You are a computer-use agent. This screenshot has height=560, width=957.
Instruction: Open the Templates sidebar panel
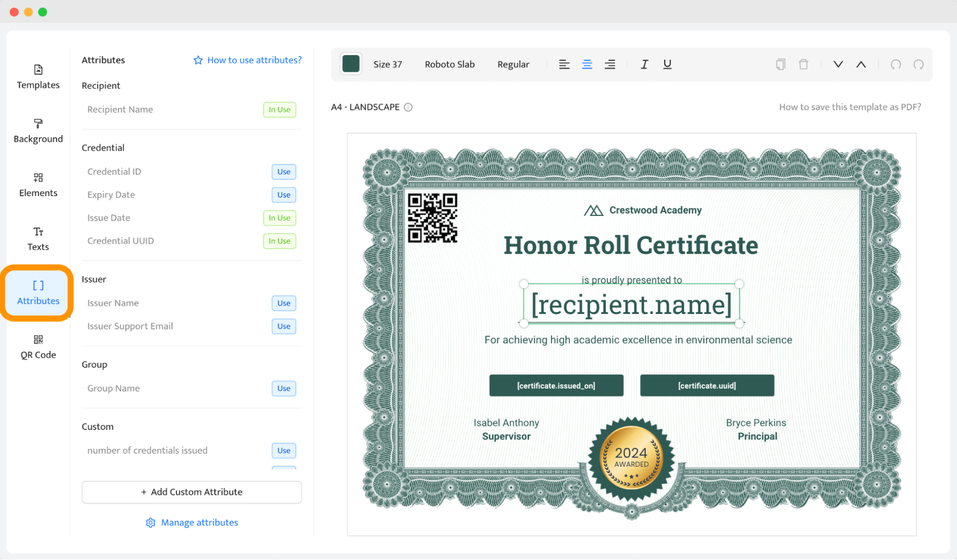(38, 77)
